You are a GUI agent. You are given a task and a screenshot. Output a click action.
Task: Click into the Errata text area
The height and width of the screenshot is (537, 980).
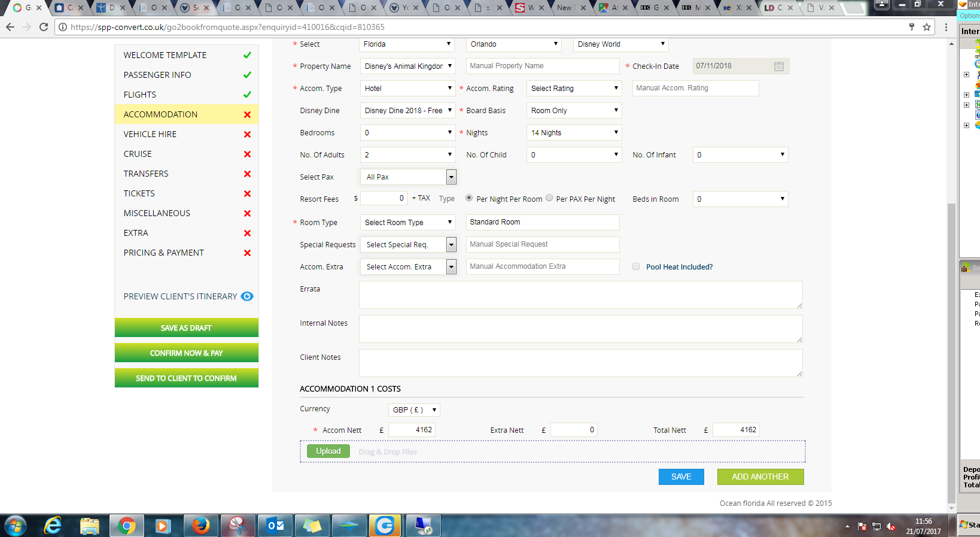coord(581,295)
